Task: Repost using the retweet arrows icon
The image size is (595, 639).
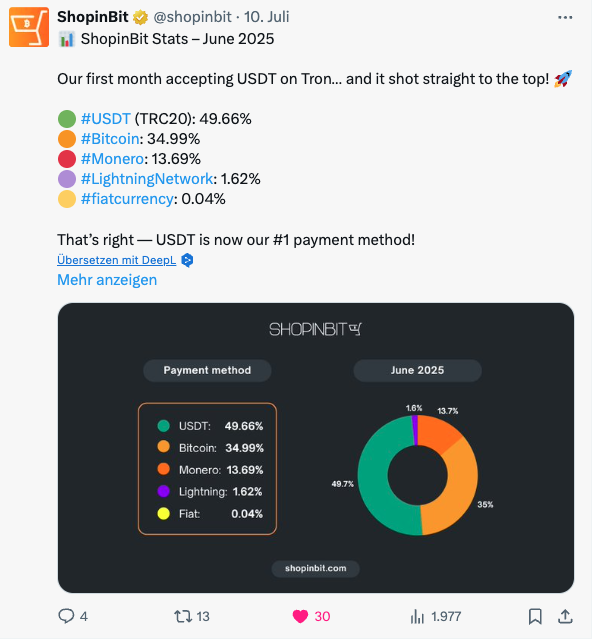Action: coord(183,616)
